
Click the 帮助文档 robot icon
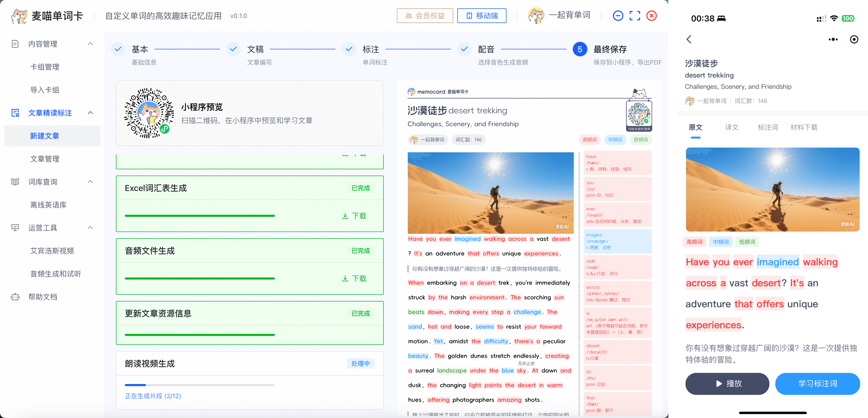15,297
